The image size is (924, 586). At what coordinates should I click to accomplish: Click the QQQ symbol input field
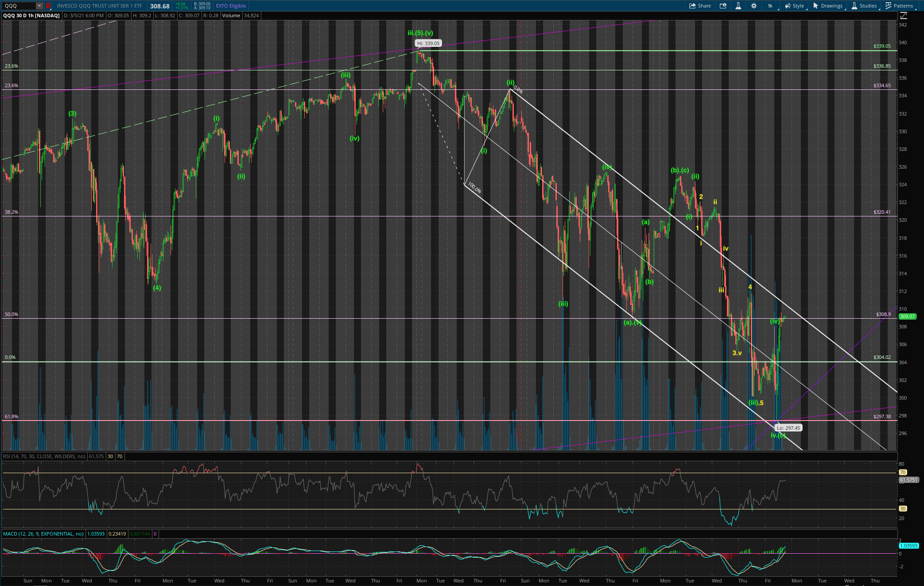point(18,6)
